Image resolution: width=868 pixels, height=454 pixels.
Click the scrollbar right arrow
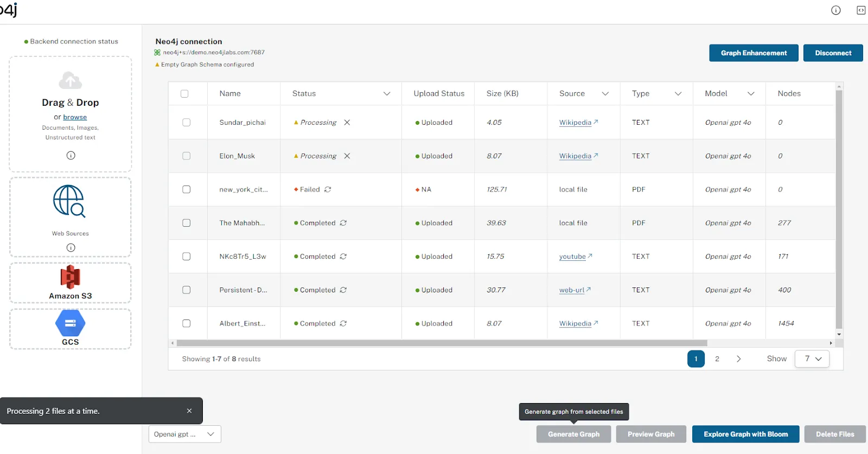click(831, 343)
